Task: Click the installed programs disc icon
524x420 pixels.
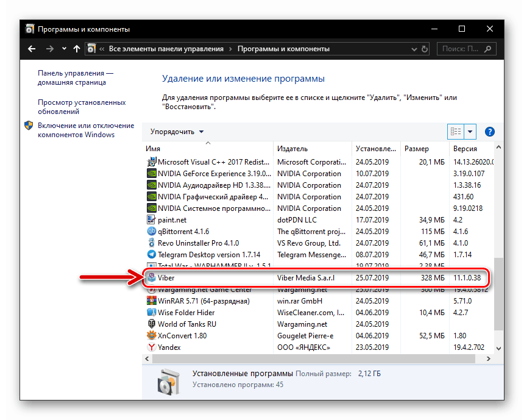Action: tap(169, 382)
